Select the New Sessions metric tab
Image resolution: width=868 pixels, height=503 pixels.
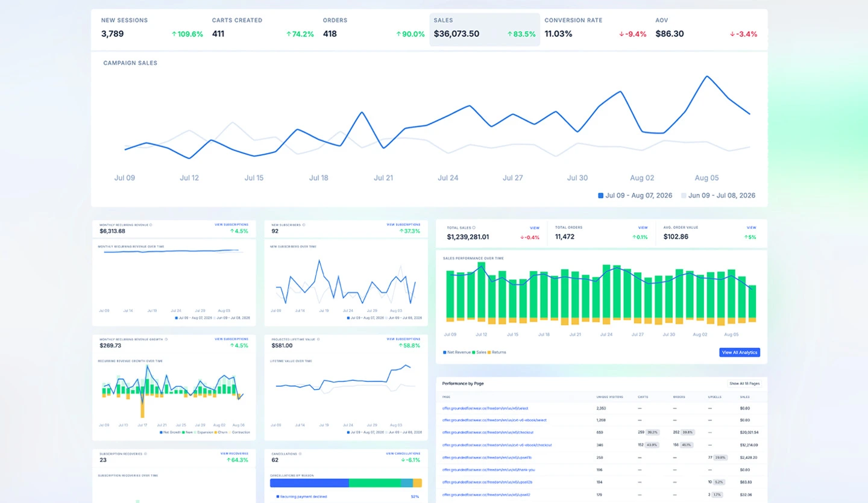coord(152,29)
